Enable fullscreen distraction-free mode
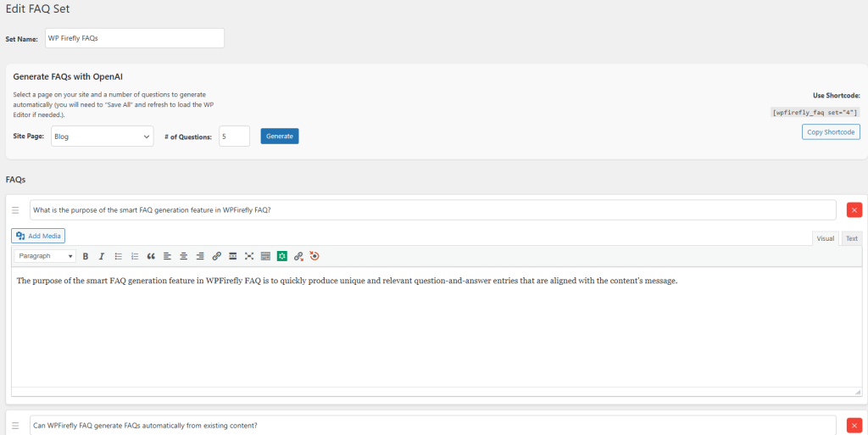Viewport: 868px width, 435px height. 249,256
